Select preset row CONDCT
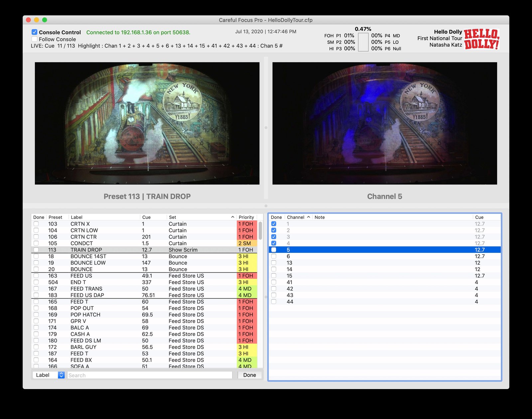Screen dimensions: 532x419 [145, 243]
